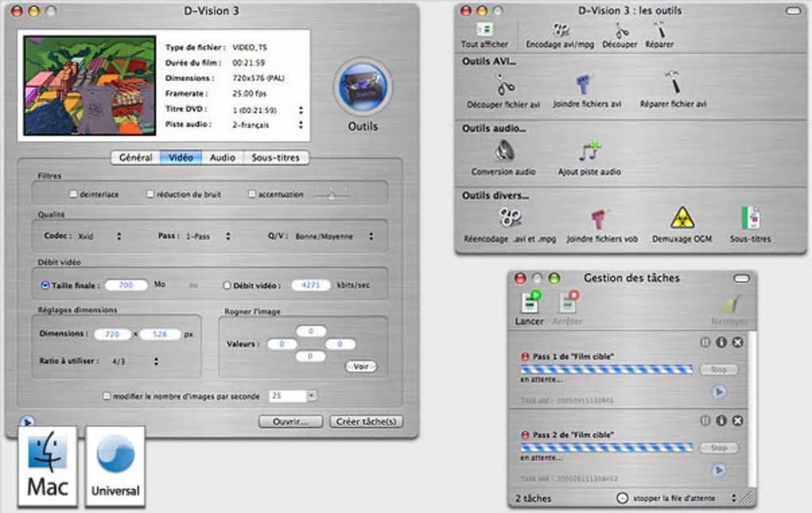Show info for Pass 2 task
Viewport: 812px width, 513px height.
point(721,421)
